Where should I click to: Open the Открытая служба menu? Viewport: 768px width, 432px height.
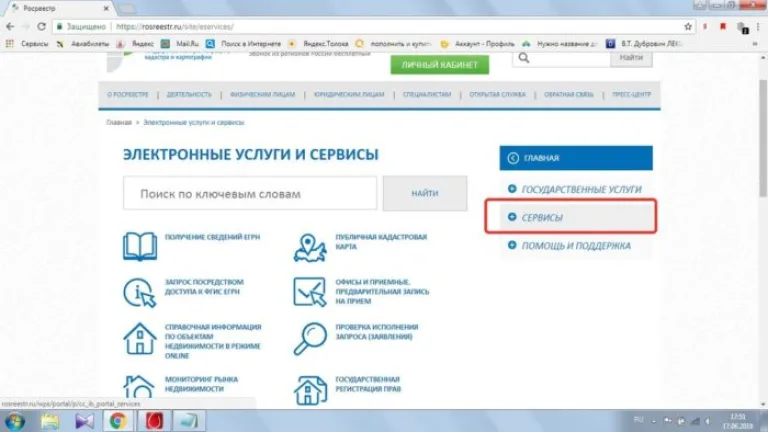coord(497,95)
